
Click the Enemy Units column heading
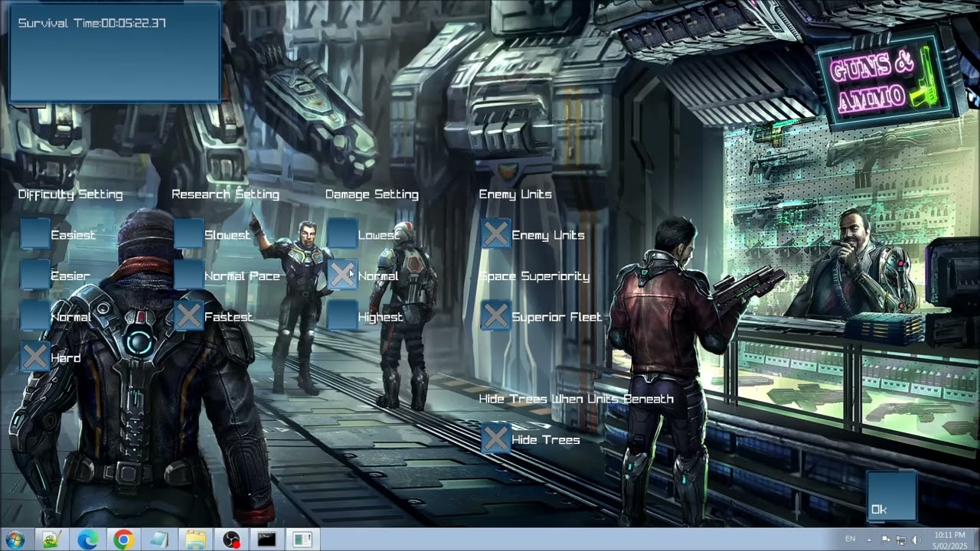(x=515, y=194)
